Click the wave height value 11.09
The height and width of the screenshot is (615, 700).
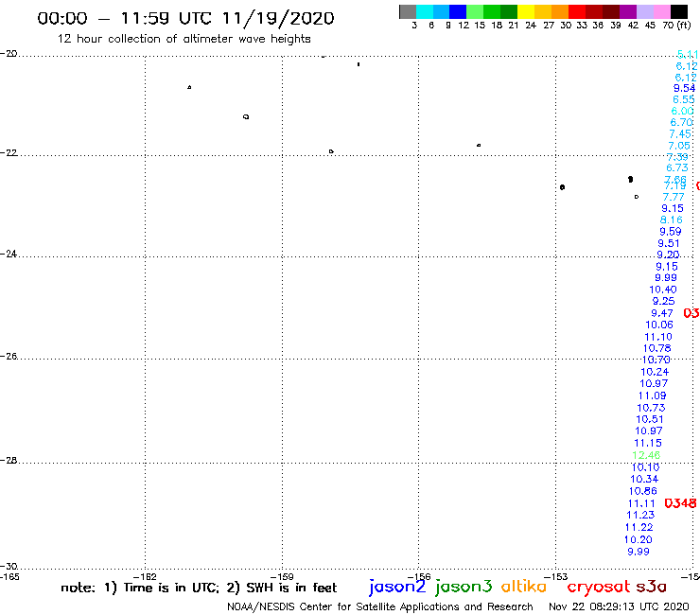653,395
